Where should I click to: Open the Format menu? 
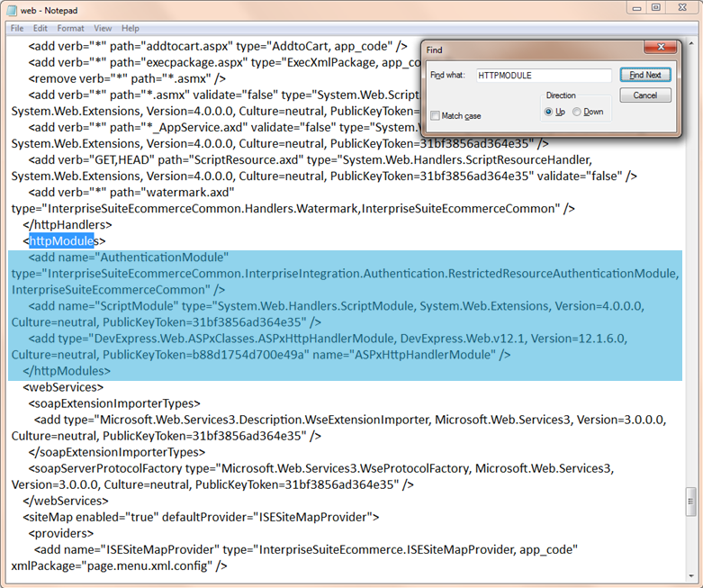tap(71, 29)
